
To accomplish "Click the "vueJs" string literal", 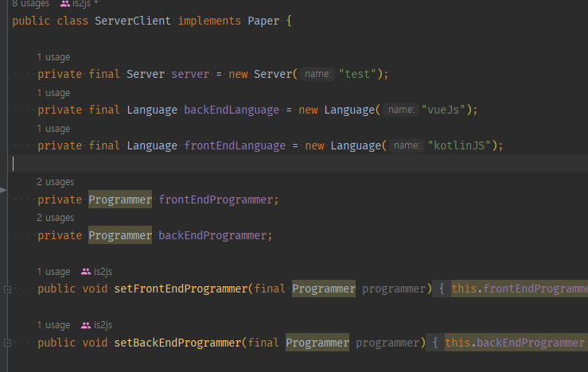I will pos(443,110).
